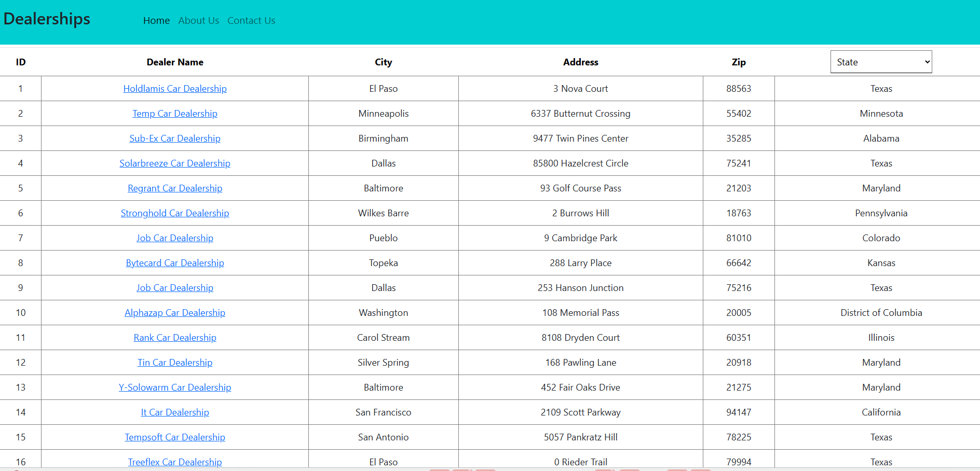The height and width of the screenshot is (471, 980).
Task: Click the Dealer Name column header
Action: pos(175,62)
